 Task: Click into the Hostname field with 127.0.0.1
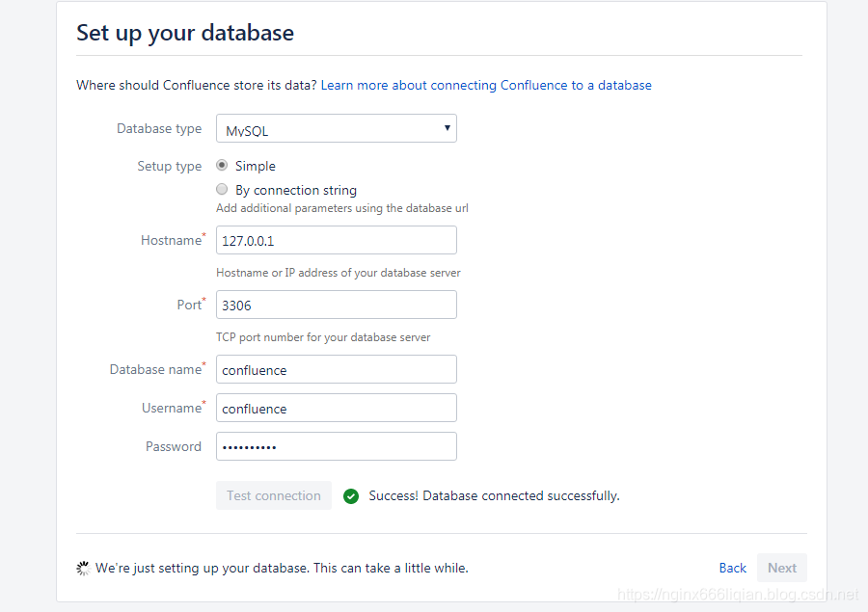(336, 241)
